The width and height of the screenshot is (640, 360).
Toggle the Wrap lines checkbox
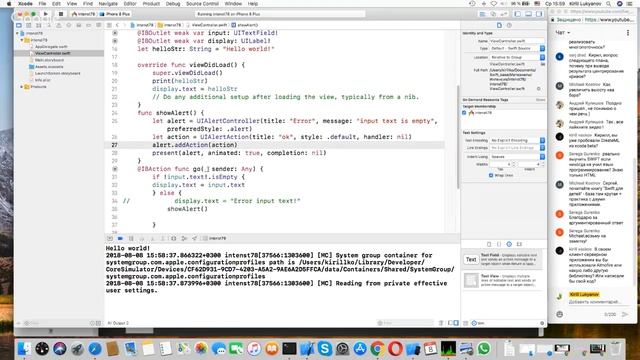(491, 176)
